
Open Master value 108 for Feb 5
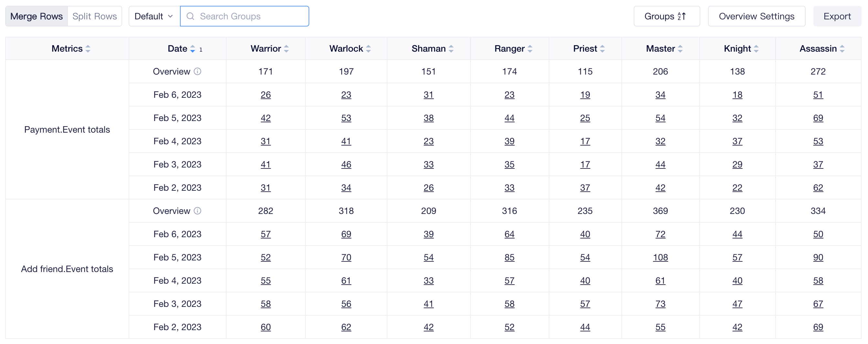660,257
